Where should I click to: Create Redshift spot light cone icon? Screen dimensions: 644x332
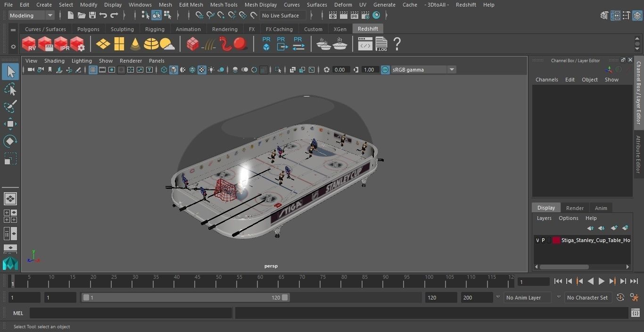[135, 44]
